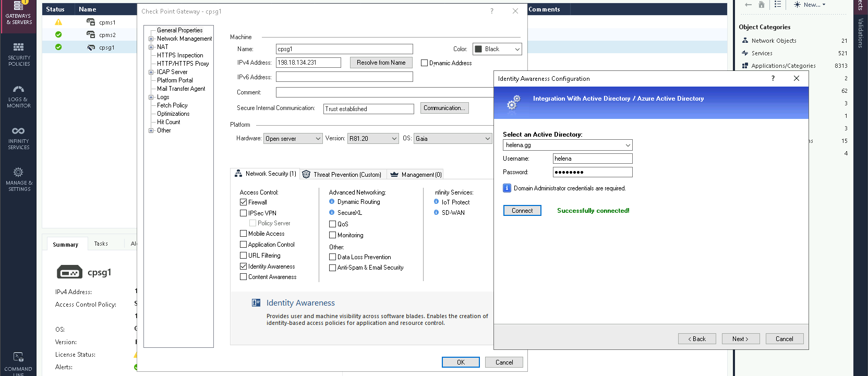Open the Active Directory dropdown helena.gg

point(568,145)
